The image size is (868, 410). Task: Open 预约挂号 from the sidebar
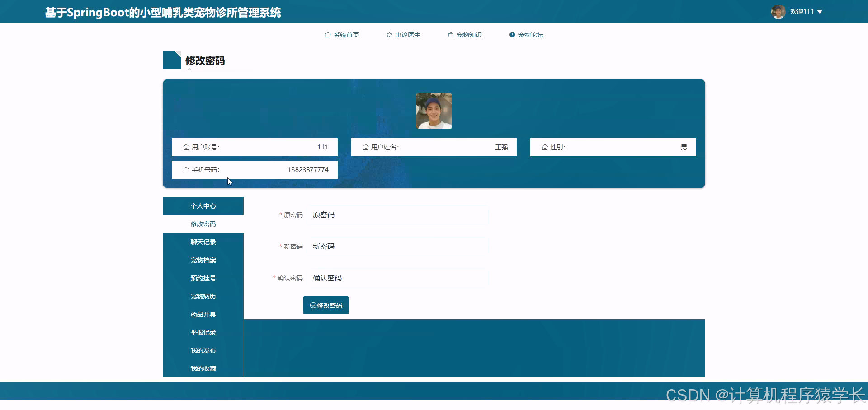203,278
